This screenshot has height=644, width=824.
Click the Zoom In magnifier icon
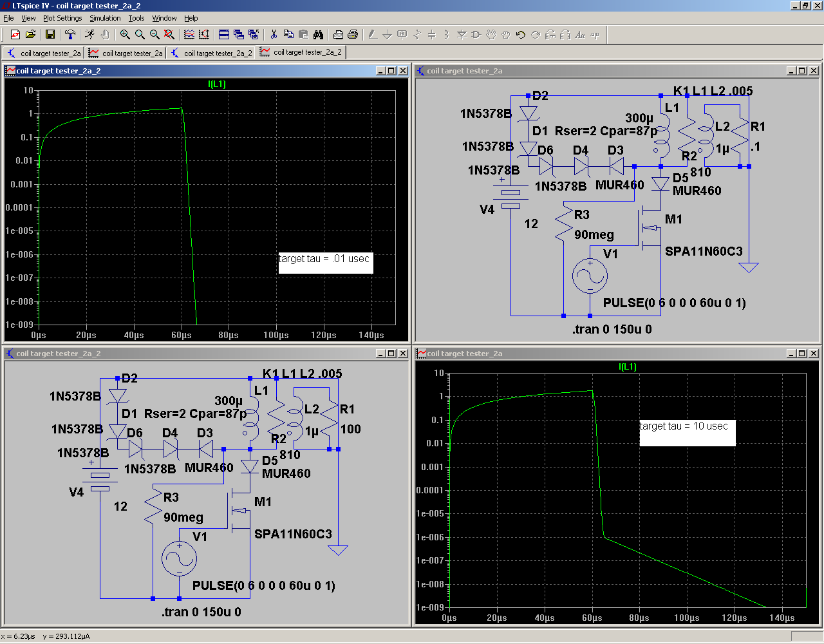pyautogui.click(x=125, y=35)
